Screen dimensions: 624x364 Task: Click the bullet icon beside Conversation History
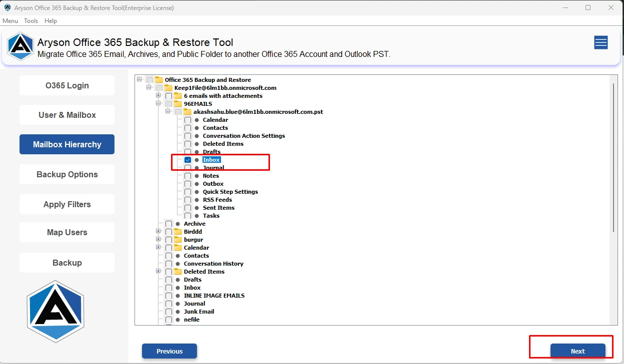(x=177, y=264)
